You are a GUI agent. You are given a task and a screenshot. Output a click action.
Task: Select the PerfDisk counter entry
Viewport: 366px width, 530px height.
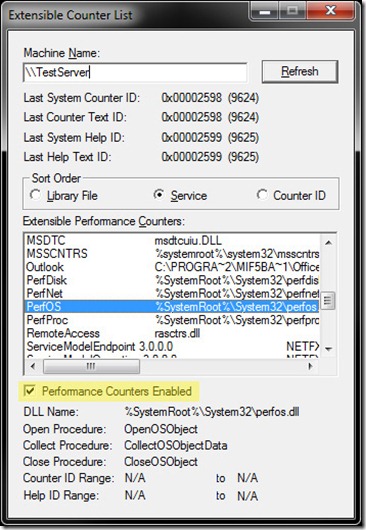click(172, 280)
